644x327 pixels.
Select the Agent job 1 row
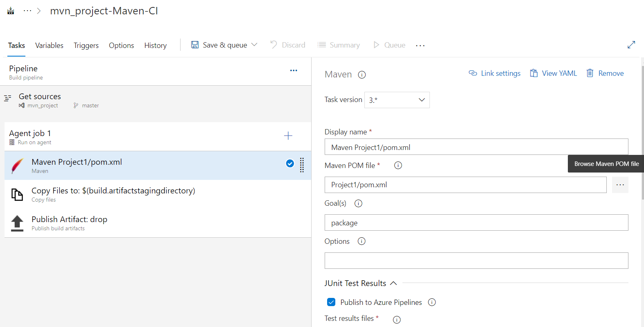(x=158, y=137)
